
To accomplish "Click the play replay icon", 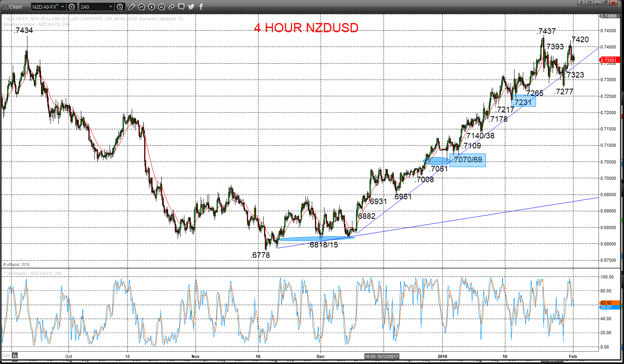I will [151, 7].
